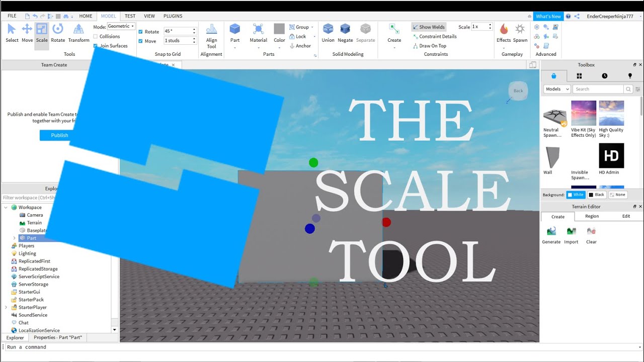Image resolution: width=644 pixels, height=362 pixels.
Task: Click the share icon near What's New
Action: click(577, 16)
